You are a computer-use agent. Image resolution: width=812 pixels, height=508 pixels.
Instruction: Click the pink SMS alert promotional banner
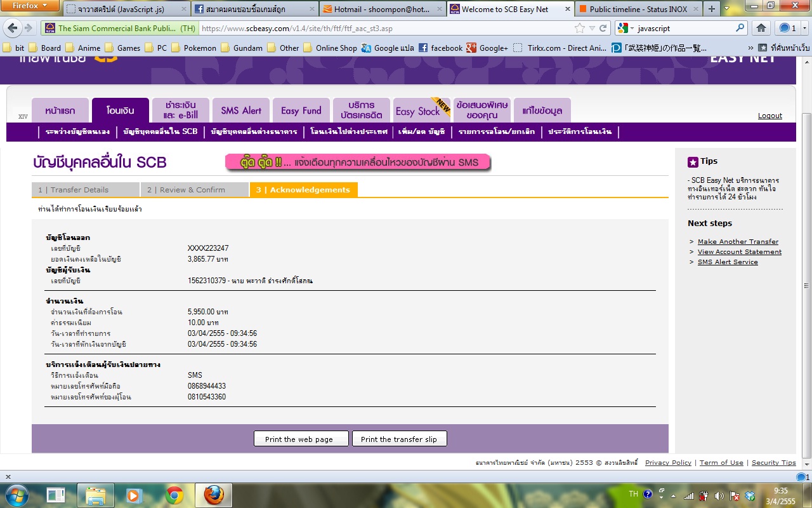tap(358, 163)
